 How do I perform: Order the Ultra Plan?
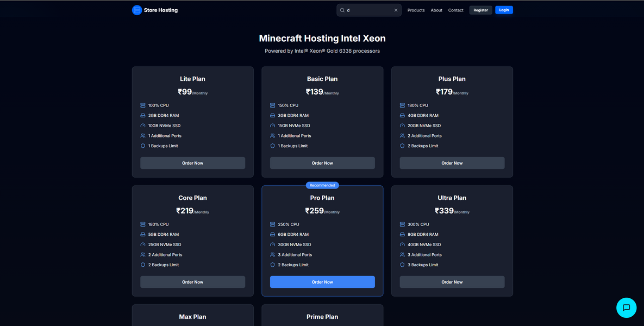(x=452, y=282)
